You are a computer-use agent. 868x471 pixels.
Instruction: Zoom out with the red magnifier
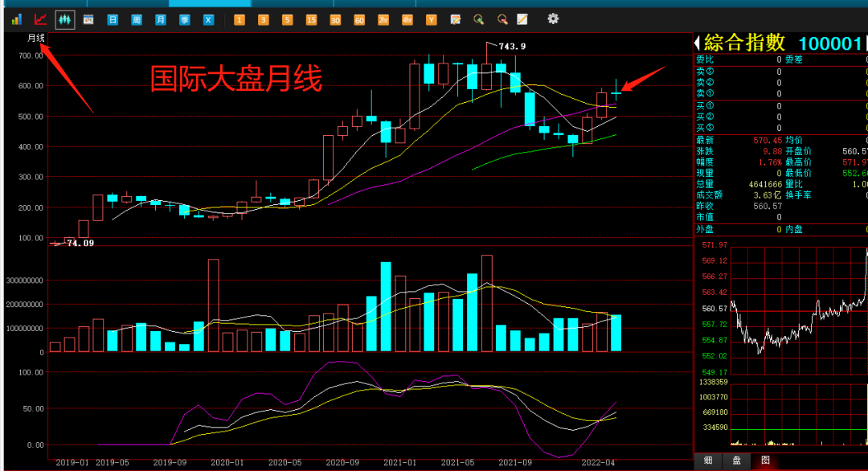pyautogui.click(x=502, y=20)
